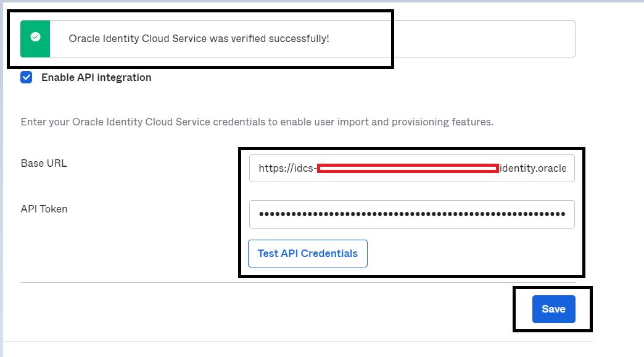644x357 pixels.
Task: Click the masked dots in API Token field
Action: [x=412, y=214]
